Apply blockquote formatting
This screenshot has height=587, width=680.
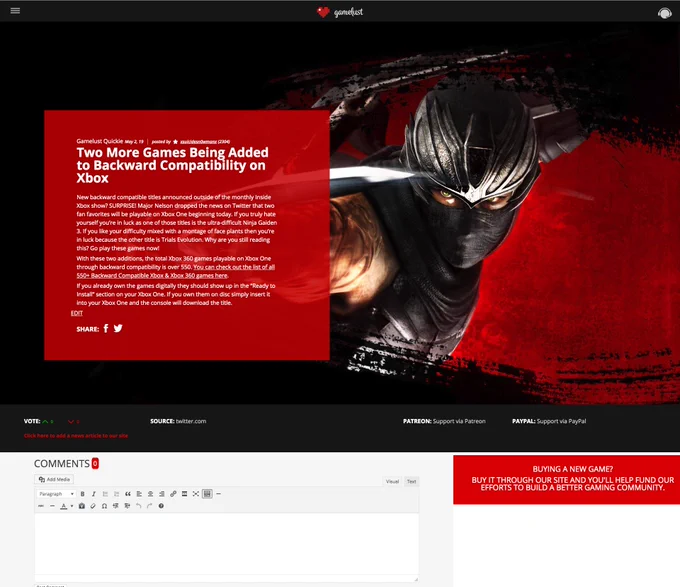128,494
